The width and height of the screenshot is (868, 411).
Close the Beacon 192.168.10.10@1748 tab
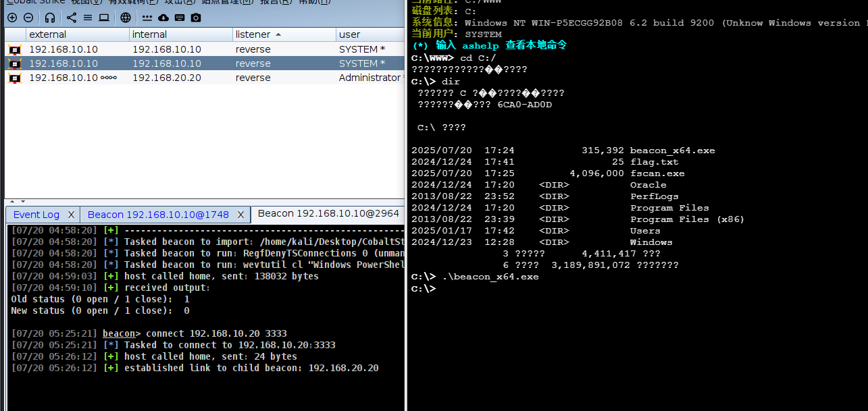click(240, 215)
